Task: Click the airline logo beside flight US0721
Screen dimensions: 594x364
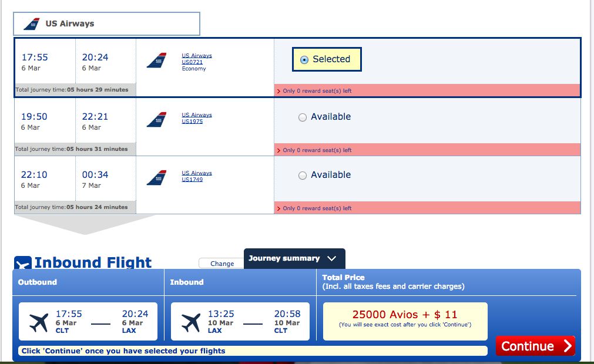Action: [156, 60]
